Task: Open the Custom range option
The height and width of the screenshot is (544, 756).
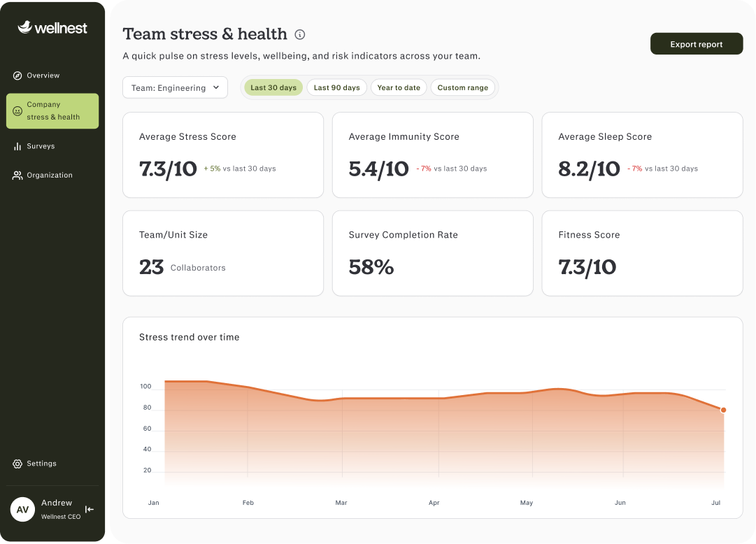Action: click(x=462, y=87)
